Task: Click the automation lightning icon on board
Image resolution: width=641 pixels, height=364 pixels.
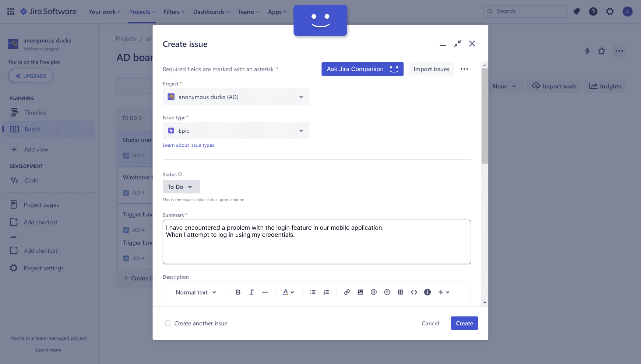Action: tap(587, 51)
